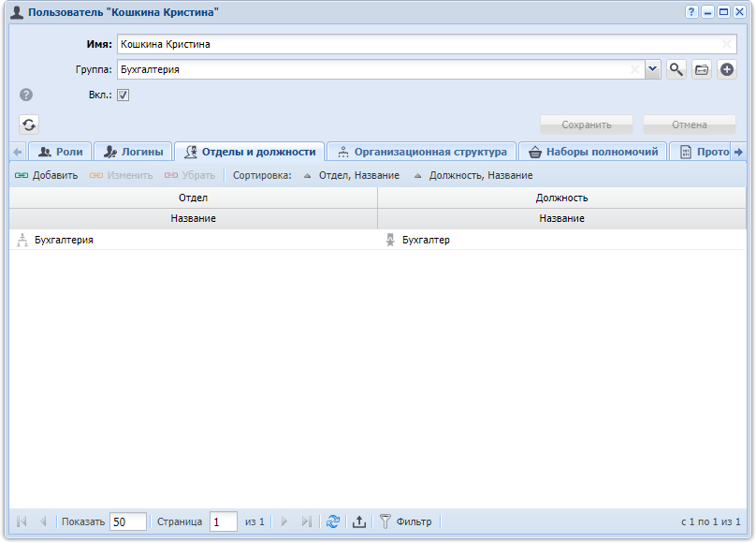Viewport: 756px width, 543px height.
Task: Switch to Организационная структура tab
Action: [x=422, y=152]
